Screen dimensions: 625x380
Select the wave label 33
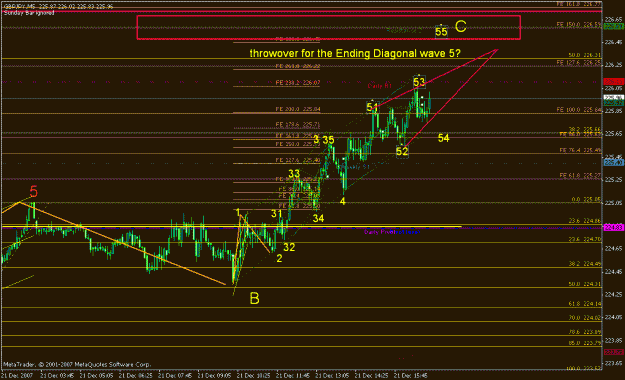point(294,174)
